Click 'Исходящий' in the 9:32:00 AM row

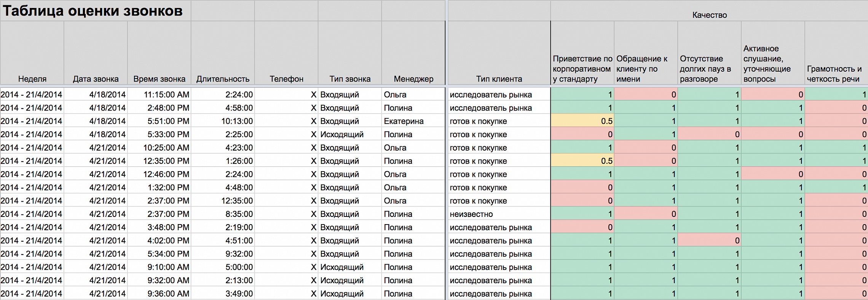coord(350,280)
